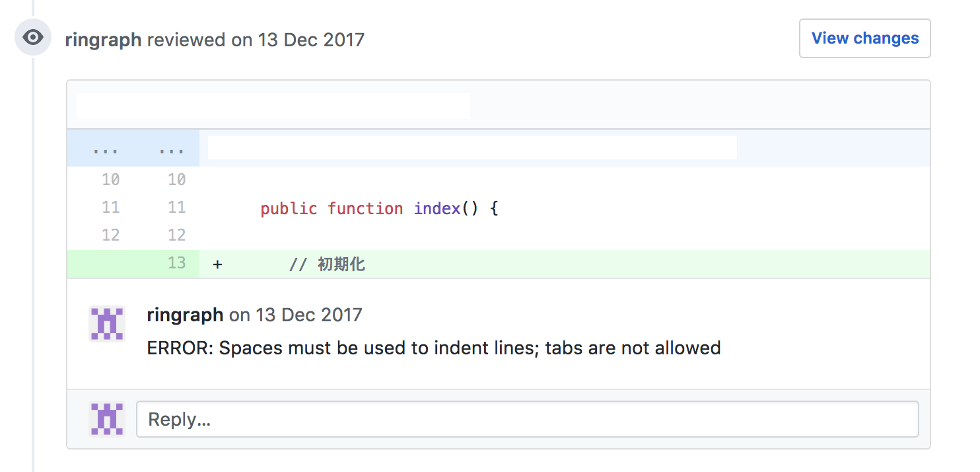The width and height of the screenshot is (980, 472).
Task: Click the plus marker on the added line
Action: (x=217, y=265)
